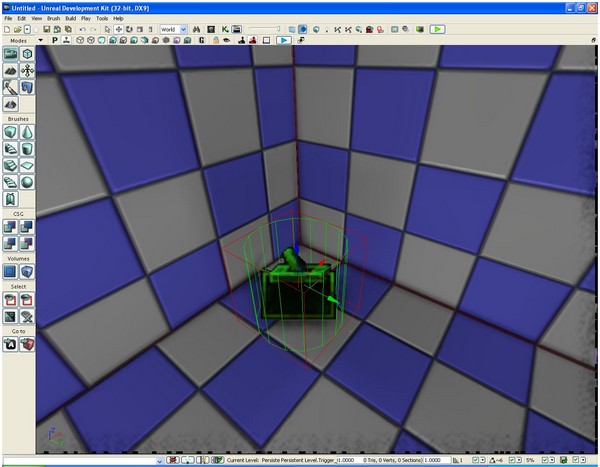Select the Sheet builder brush
Image resolution: width=600 pixels, height=467 pixels.
[x=27, y=165]
